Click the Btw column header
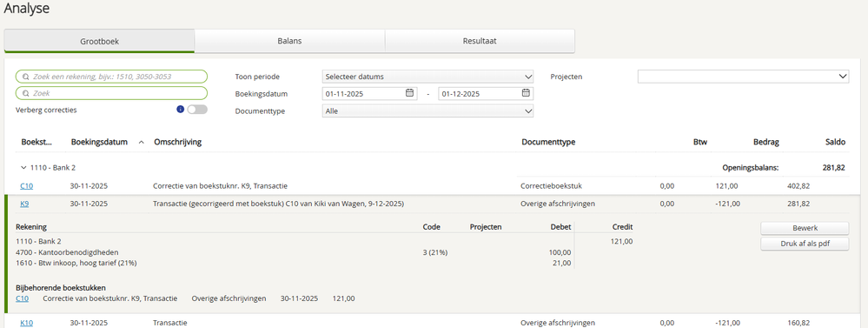 [x=699, y=143]
